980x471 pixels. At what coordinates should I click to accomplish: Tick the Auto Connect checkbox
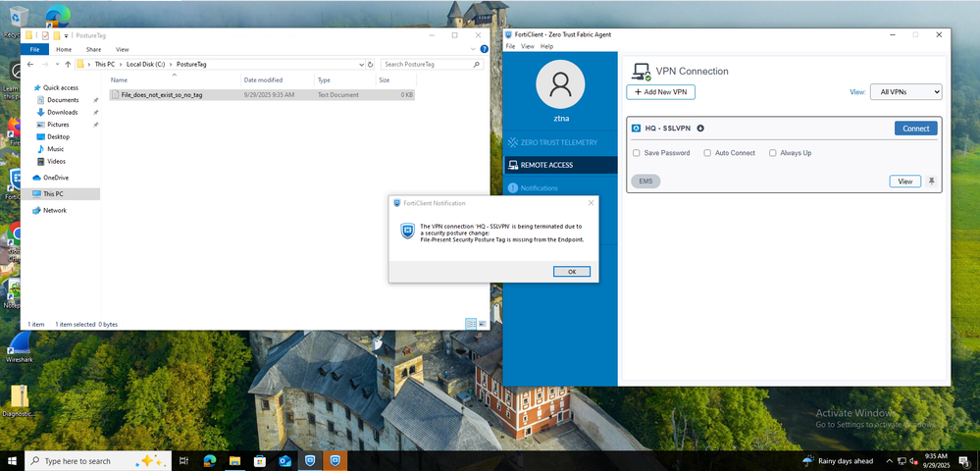click(x=707, y=153)
